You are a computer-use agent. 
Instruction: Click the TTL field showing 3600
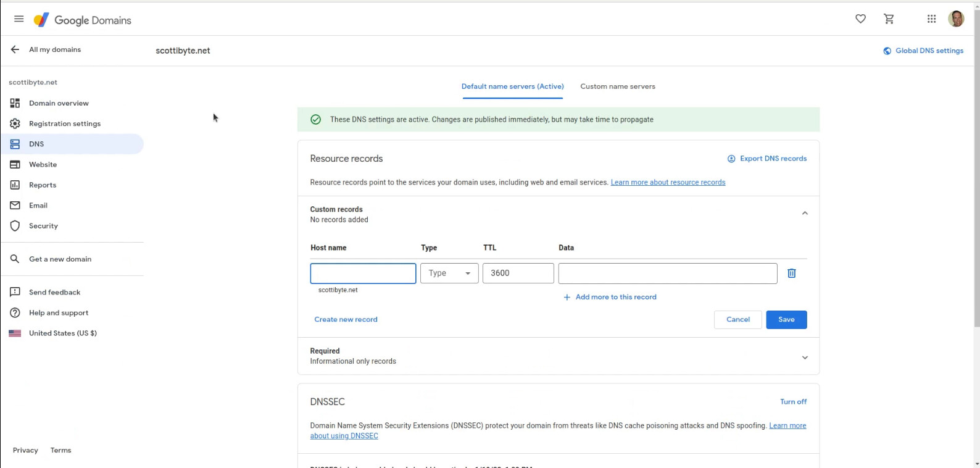(518, 273)
